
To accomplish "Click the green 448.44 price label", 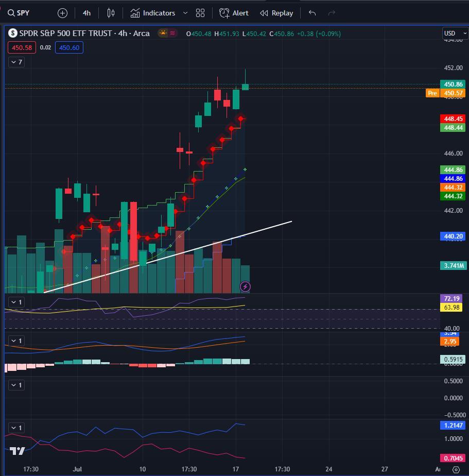I will tap(453, 128).
